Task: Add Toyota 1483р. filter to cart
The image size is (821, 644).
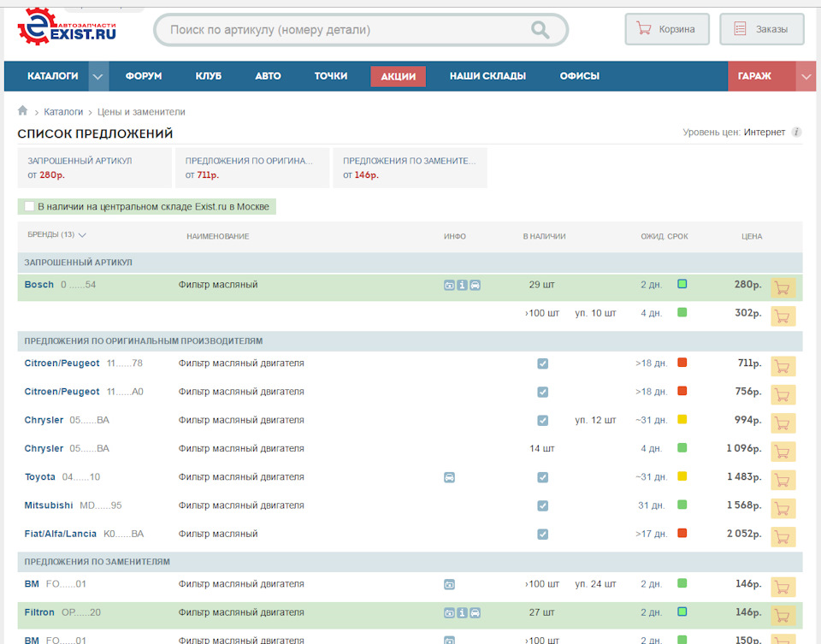Action: 783,480
